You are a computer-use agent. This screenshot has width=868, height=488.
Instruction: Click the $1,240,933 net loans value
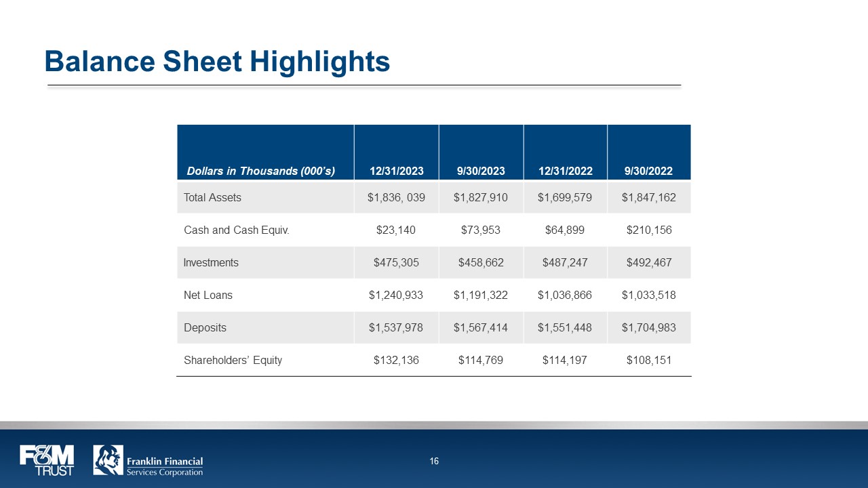tap(396, 296)
